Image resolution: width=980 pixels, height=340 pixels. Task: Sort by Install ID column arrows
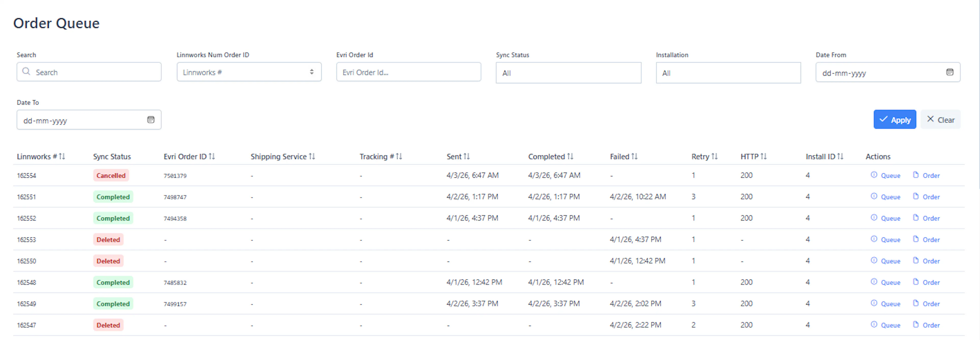840,156
